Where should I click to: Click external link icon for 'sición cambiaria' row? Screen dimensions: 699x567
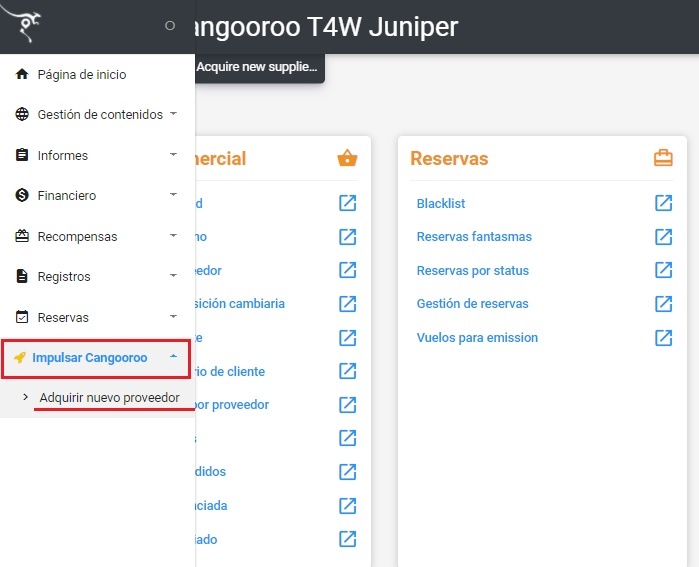(x=347, y=304)
